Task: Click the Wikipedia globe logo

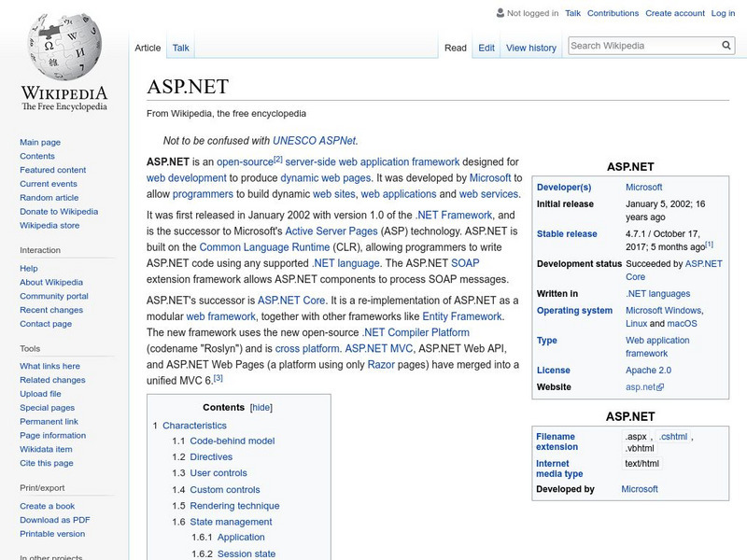Action: click(63, 49)
